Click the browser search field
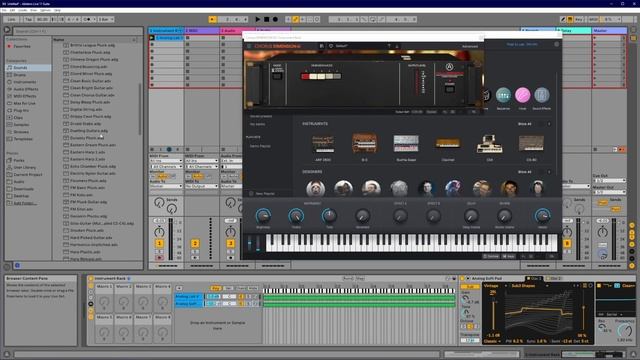Viewport: 640px width, 360px height. coord(78,31)
